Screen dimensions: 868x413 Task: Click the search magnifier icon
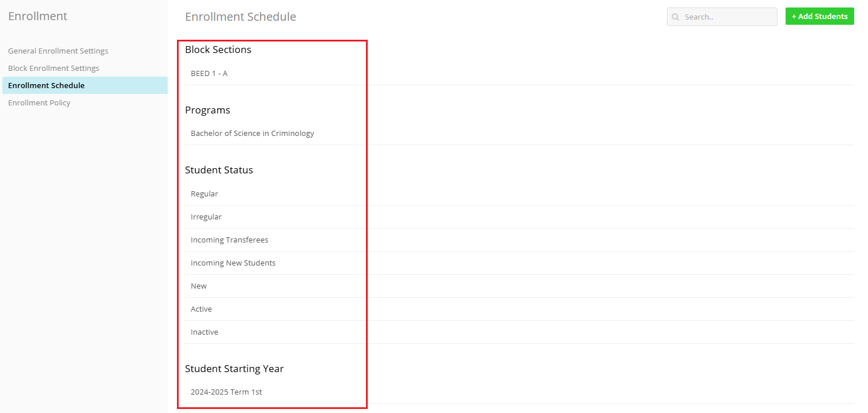coord(675,17)
